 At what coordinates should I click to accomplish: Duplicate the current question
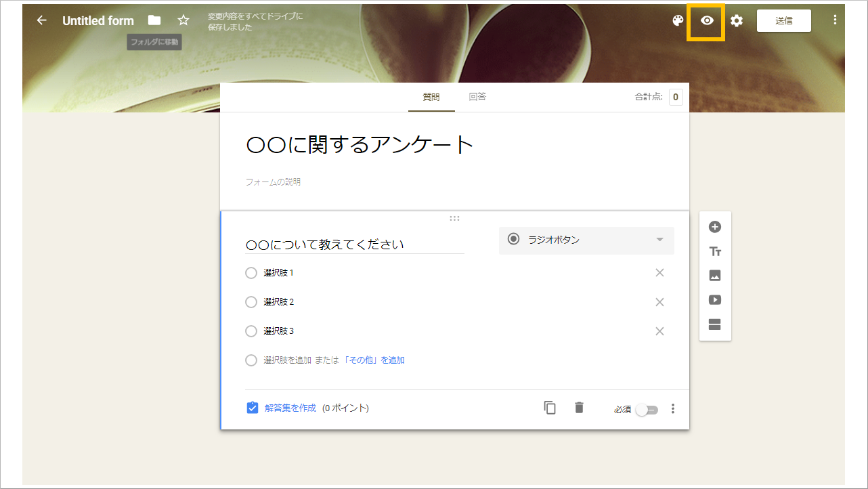(x=549, y=408)
